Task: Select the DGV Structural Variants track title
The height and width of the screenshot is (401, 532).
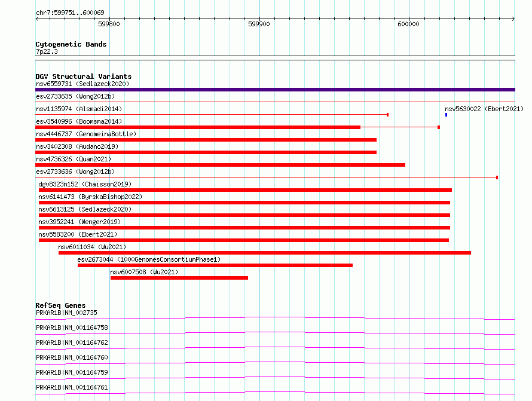Action: pos(84,76)
